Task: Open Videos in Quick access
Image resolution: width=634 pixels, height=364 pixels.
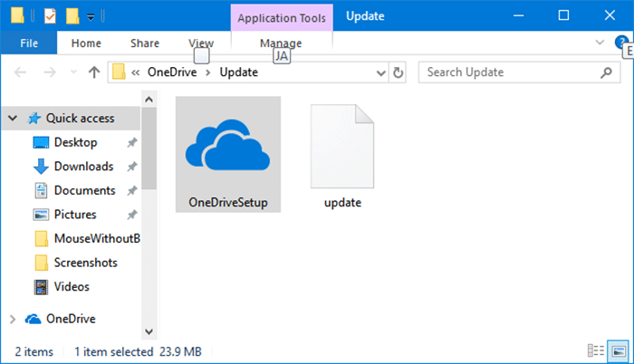Action: [72, 287]
